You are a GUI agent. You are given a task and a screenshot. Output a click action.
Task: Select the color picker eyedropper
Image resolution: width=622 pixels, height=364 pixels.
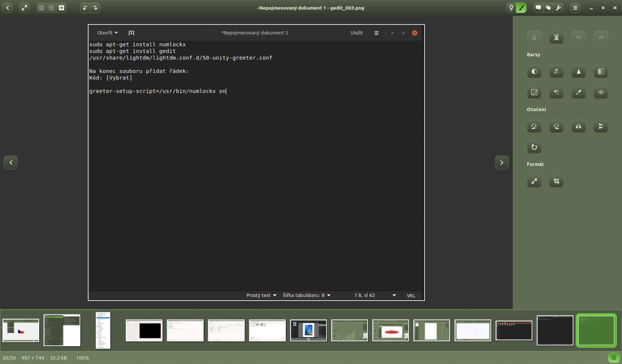click(579, 92)
